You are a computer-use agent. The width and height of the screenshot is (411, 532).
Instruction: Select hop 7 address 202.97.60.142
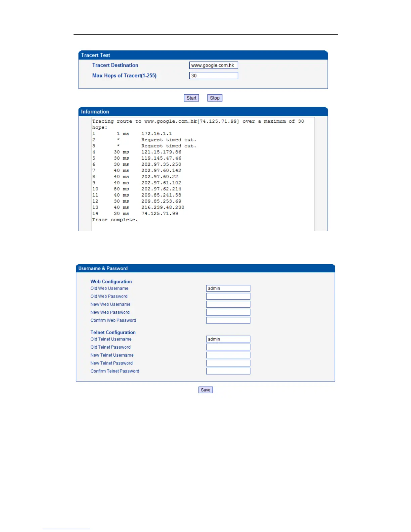click(161, 171)
